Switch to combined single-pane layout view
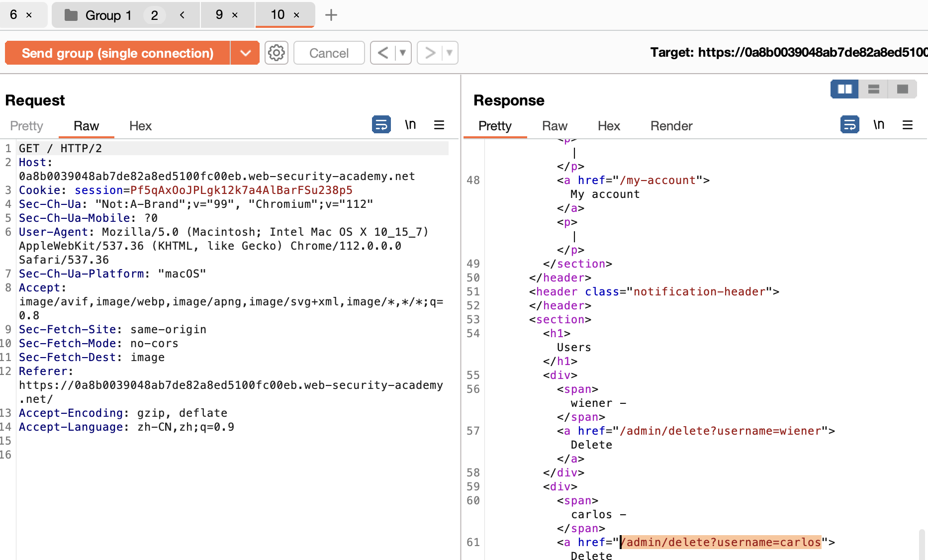 tap(903, 89)
